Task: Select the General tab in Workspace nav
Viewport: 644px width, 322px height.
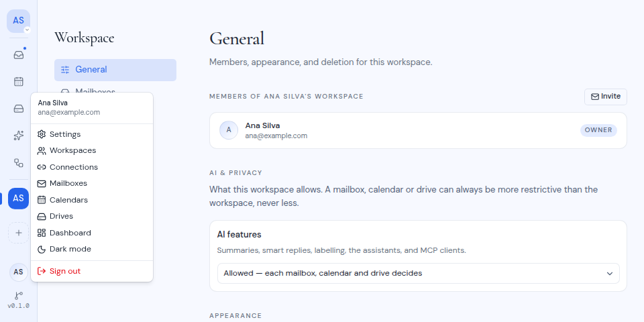Action: (115, 70)
